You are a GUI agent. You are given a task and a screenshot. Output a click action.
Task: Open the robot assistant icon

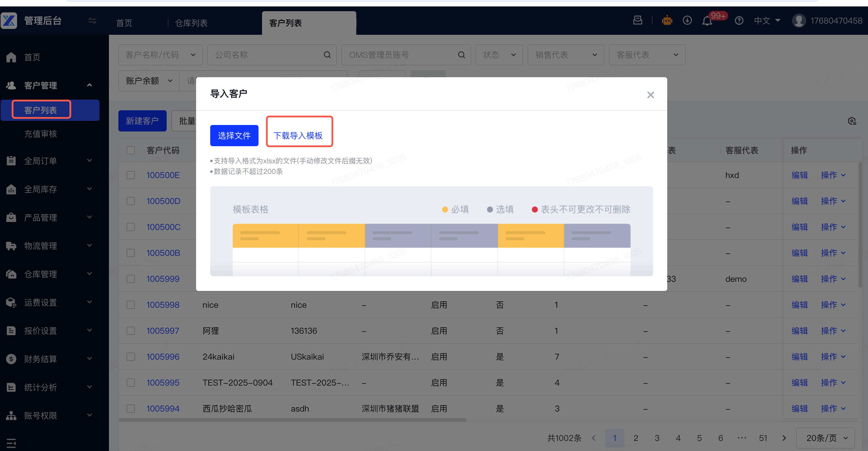(667, 21)
